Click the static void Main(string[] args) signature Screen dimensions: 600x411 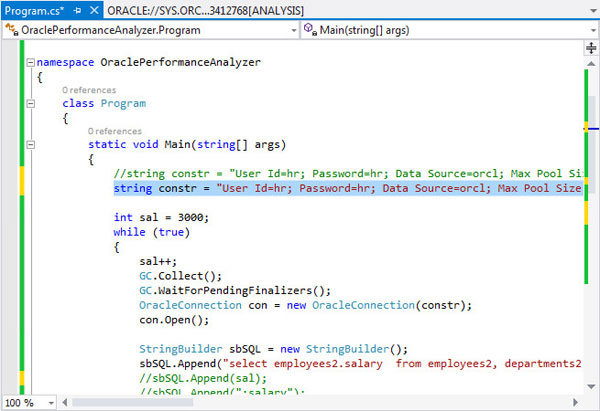click(187, 145)
